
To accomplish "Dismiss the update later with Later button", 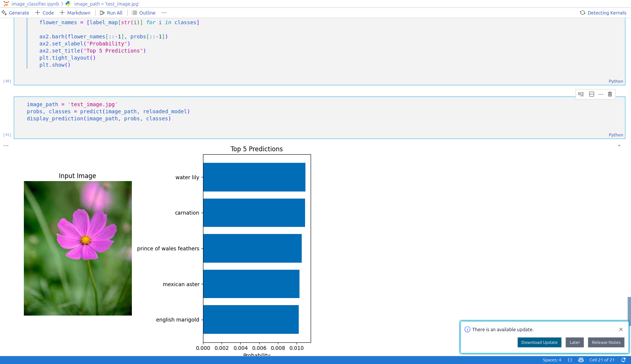I will 574,342.
